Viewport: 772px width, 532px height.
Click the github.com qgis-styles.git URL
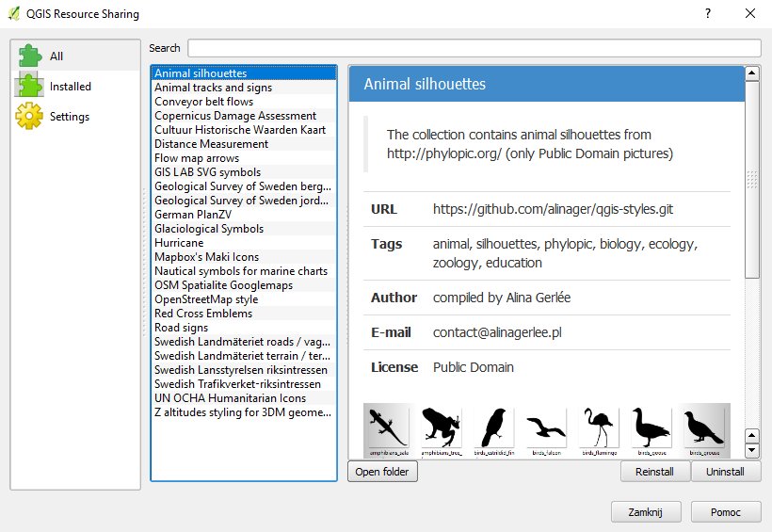[553, 209]
